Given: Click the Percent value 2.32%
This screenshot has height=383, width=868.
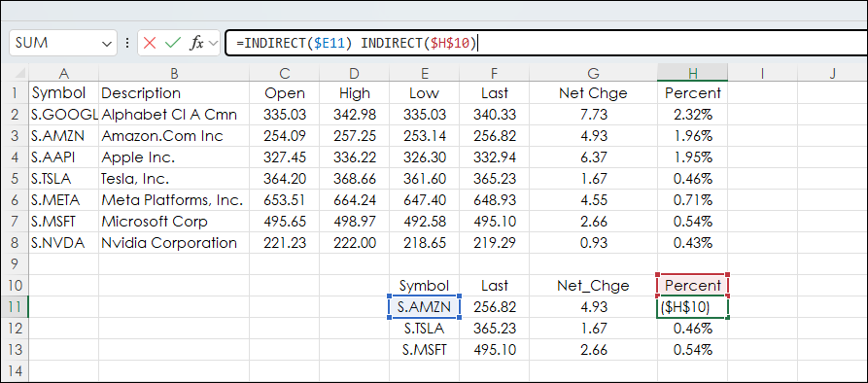Looking at the screenshot, I should [x=692, y=114].
